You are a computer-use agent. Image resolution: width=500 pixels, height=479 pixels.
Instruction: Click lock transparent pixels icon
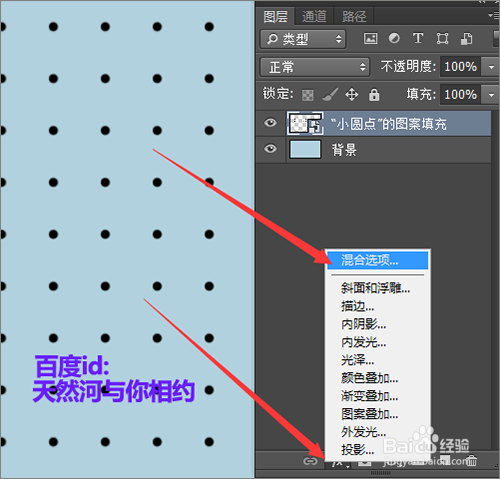point(307,95)
